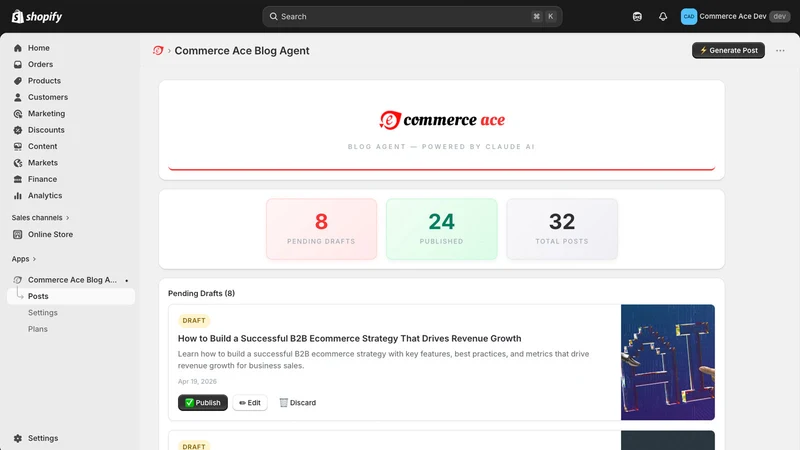Click the Online Store sales channel
The height and width of the screenshot is (450, 800).
coord(51,234)
